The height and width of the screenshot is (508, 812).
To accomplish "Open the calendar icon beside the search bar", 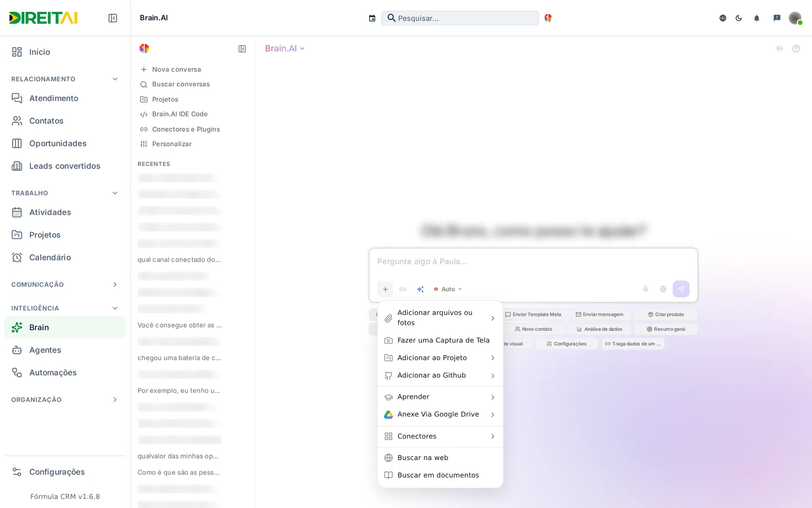I will (x=372, y=18).
